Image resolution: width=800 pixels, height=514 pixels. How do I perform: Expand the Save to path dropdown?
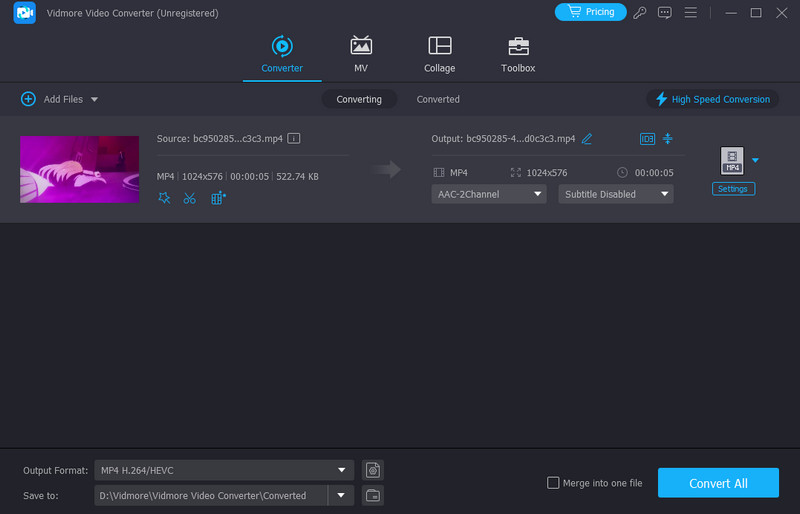[x=341, y=495]
